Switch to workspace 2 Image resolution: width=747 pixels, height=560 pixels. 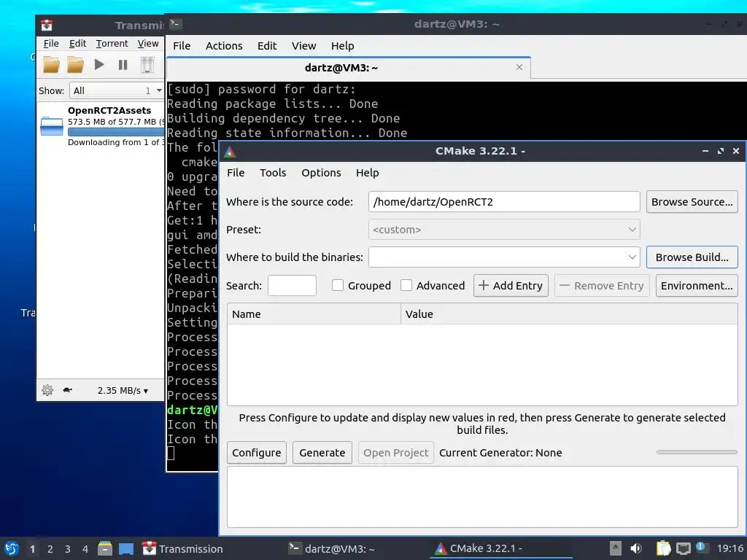coord(50,549)
